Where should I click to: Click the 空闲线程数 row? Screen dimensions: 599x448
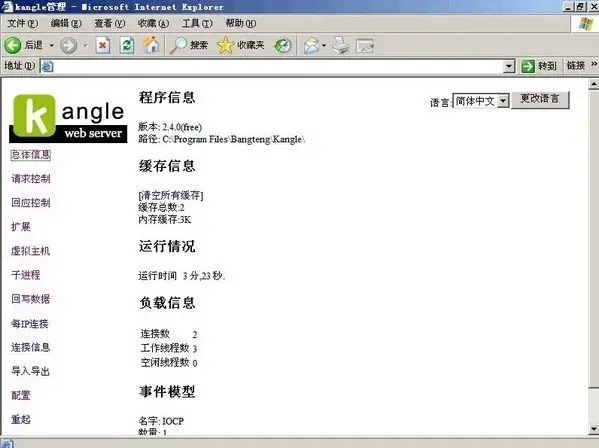[169, 362]
